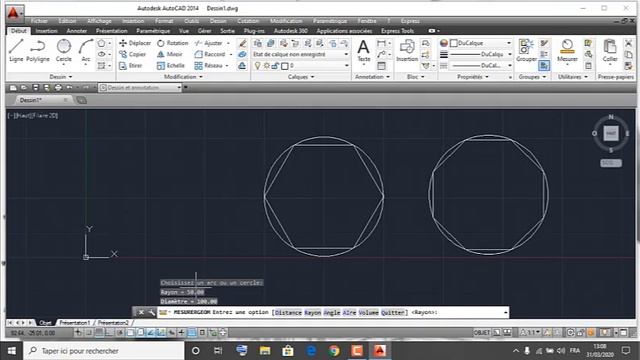
Task: Activate the Copier command
Action: tap(132, 54)
